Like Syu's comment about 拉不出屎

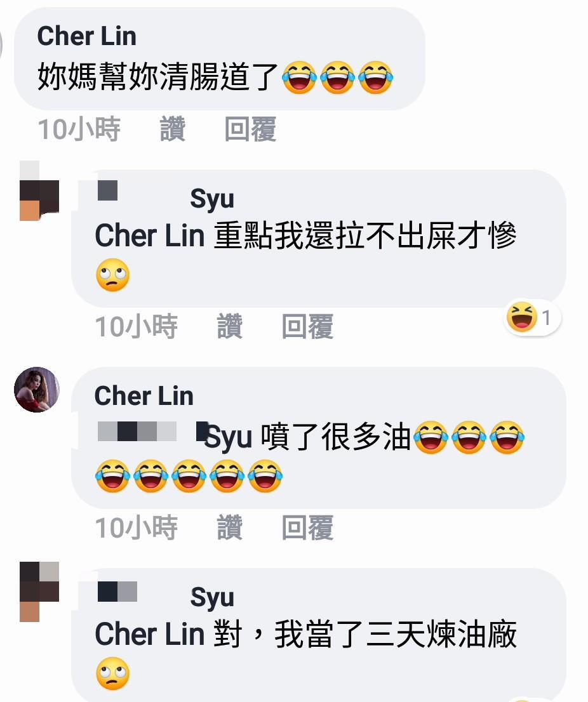click(x=230, y=326)
